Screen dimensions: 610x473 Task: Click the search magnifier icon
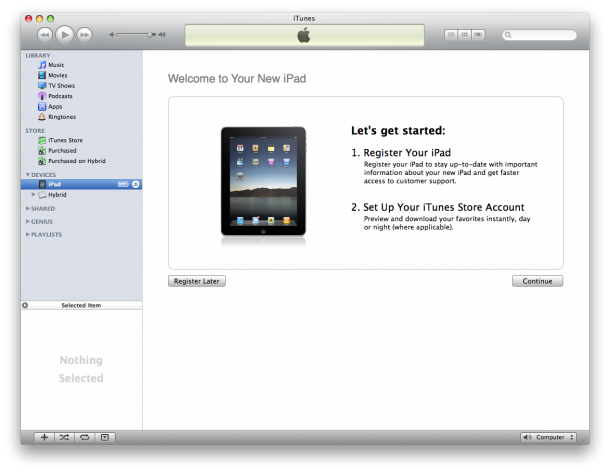tap(508, 35)
